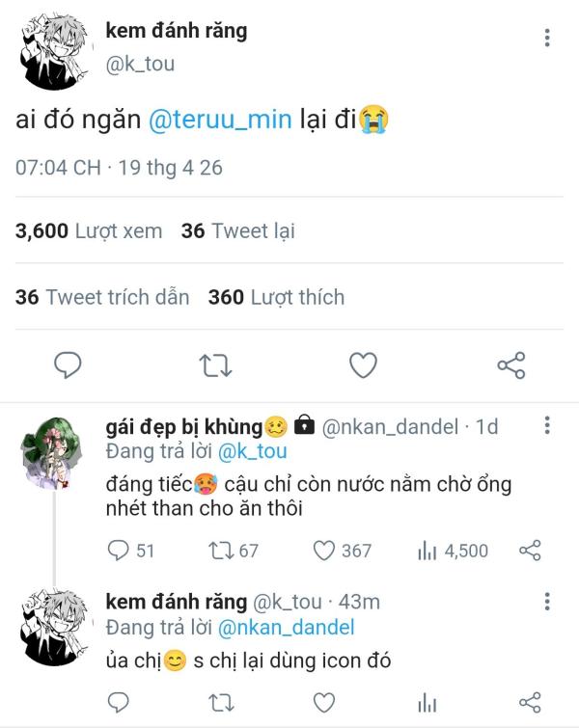View analytics showing 4,500 views
This screenshot has width=579, height=728.
[x=453, y=551]
